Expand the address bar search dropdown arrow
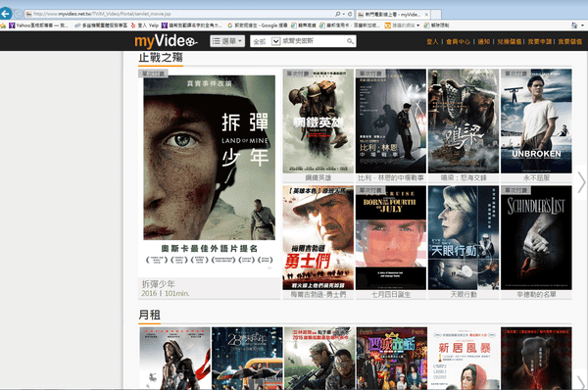 click(x=344, y=15)
